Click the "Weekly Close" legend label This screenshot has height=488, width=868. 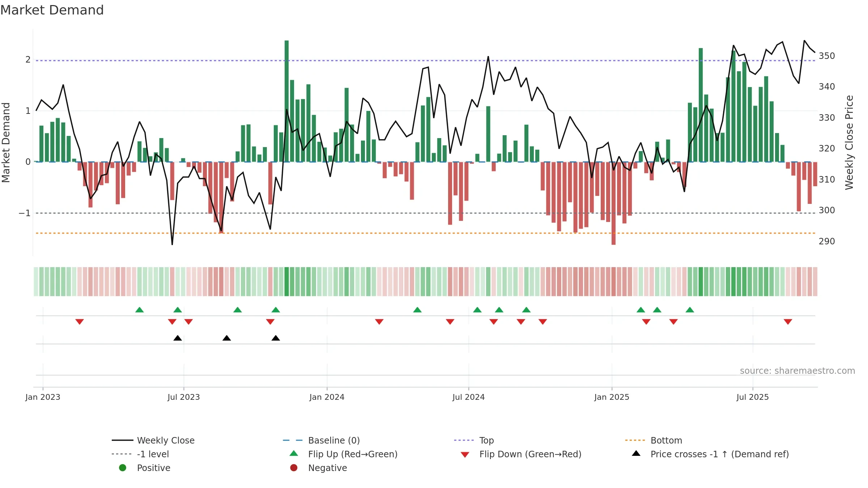166,440
